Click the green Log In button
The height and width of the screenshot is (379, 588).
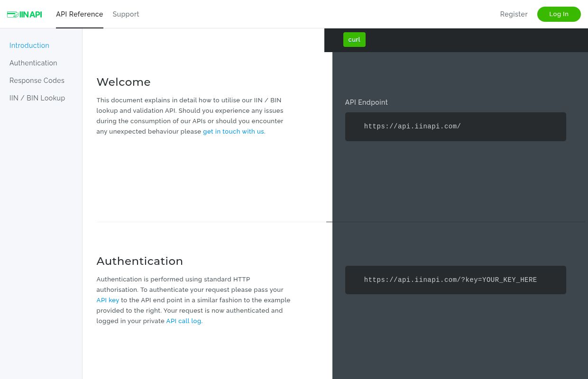559,14
